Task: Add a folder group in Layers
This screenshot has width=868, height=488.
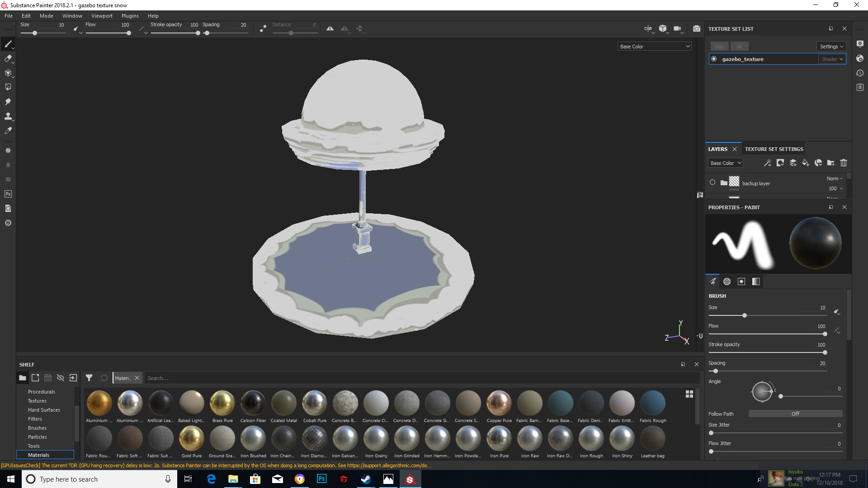Action: click(x=831, y=163)
